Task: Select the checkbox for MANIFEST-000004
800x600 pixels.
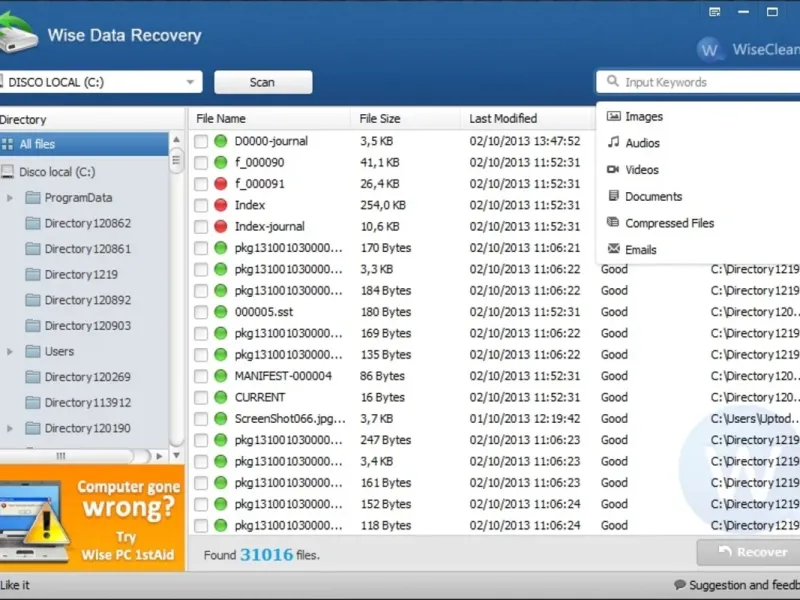Action: pyautogui.click(x=201, y=376)
